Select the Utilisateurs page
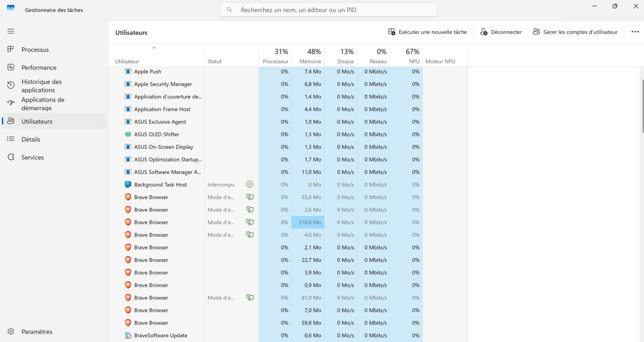This screenshot has width=644, height=342. click(54, 121)
